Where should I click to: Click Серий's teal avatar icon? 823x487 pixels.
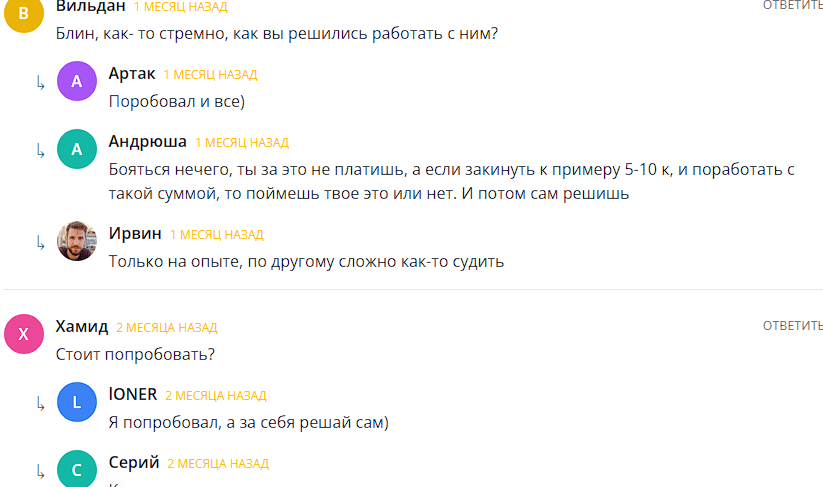click(x=77, y=469)
